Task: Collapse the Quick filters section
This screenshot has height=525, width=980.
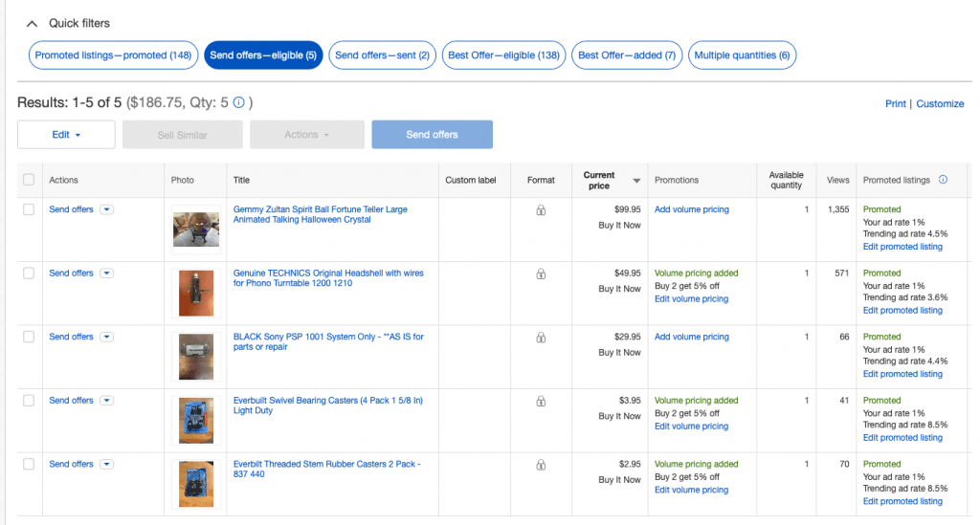Action: tap(32, 23)
